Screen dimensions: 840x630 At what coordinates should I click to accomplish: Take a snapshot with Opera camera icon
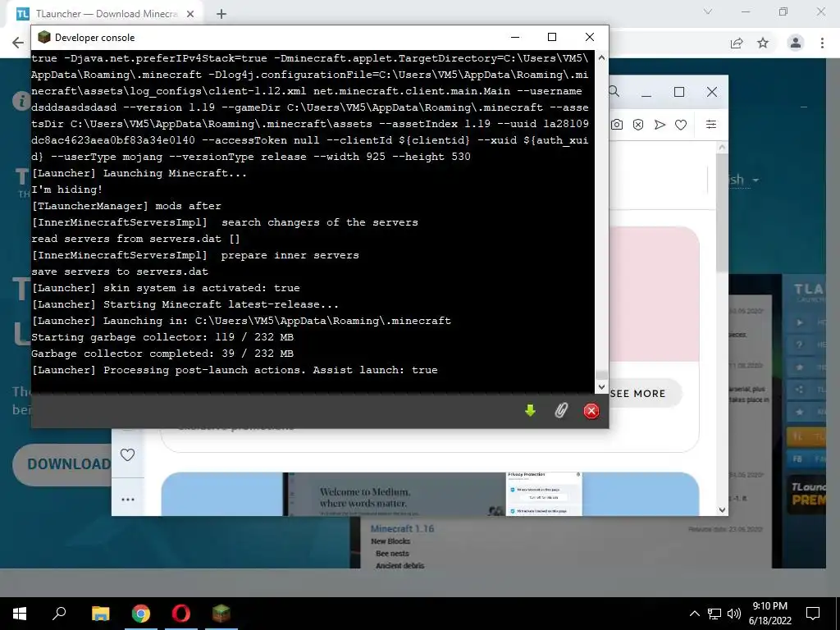coord(617,125)
